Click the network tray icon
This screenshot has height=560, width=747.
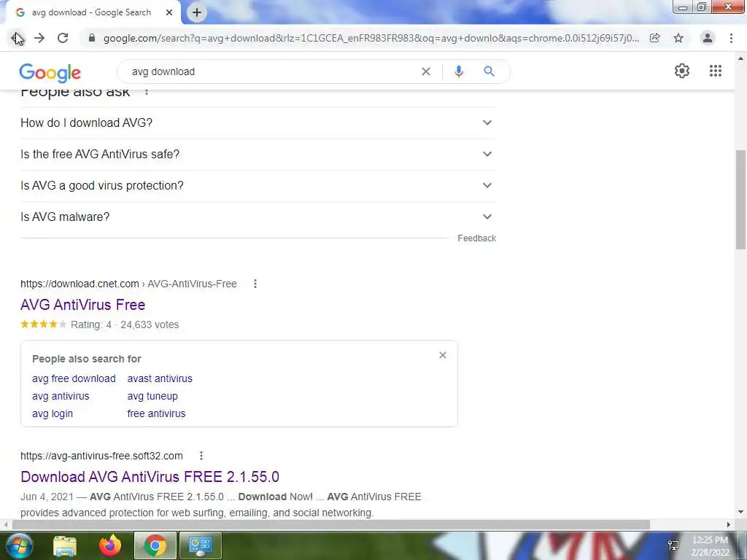673,545
